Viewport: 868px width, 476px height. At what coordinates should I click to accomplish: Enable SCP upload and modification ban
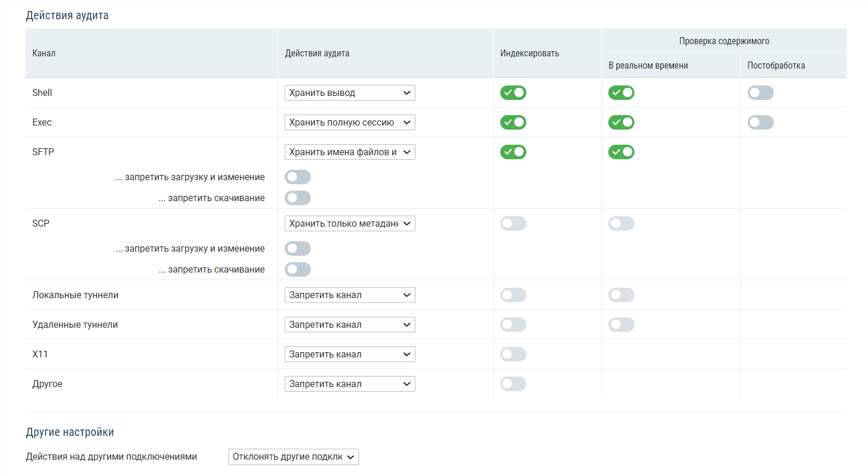297,249
